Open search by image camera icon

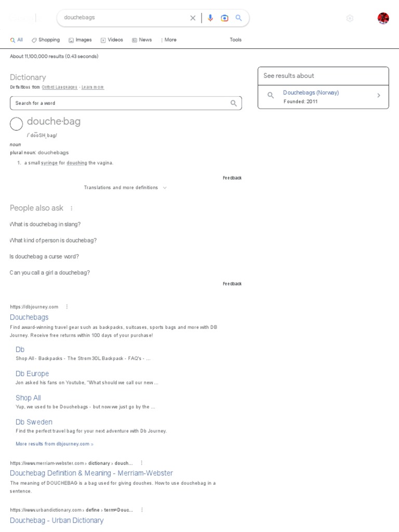click(224, 18)
